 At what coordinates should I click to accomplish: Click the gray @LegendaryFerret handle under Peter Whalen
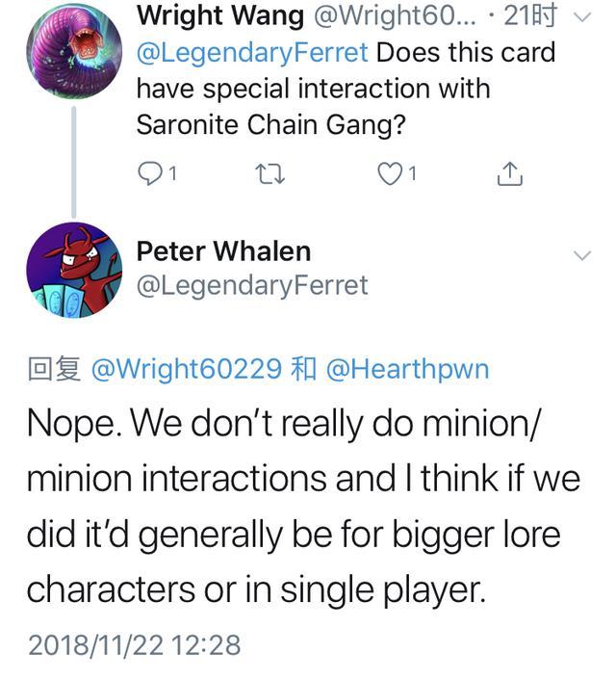[x=251, y=284]
